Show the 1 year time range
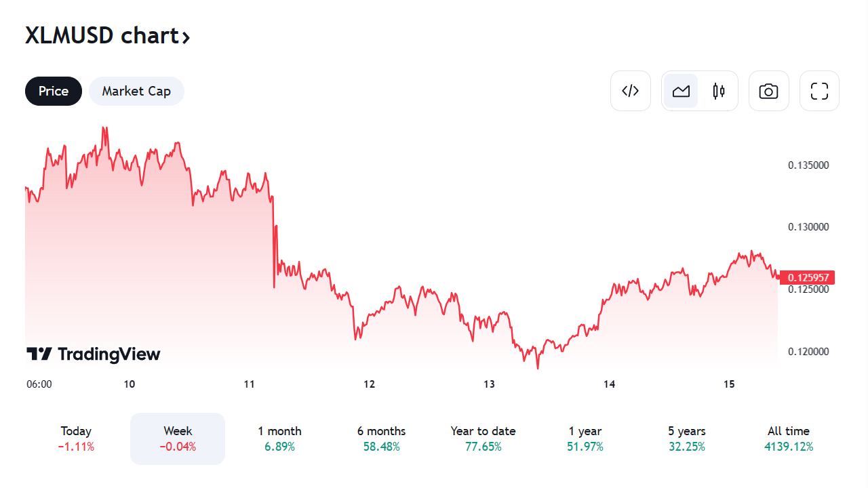This screenshot has height=488, width=868. click(x=585, y=439)
